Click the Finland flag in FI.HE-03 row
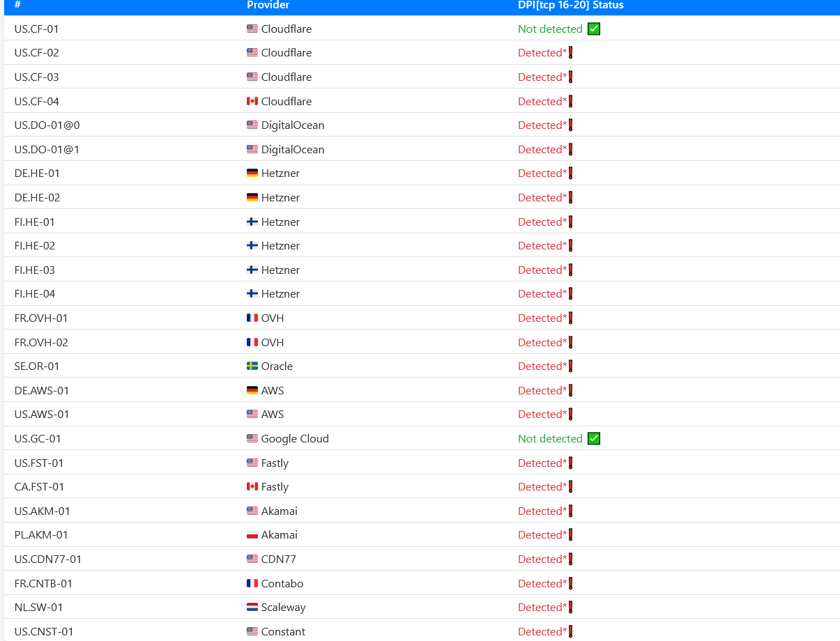The width and height of the screenshot is (840, 641). coord(252,270)
